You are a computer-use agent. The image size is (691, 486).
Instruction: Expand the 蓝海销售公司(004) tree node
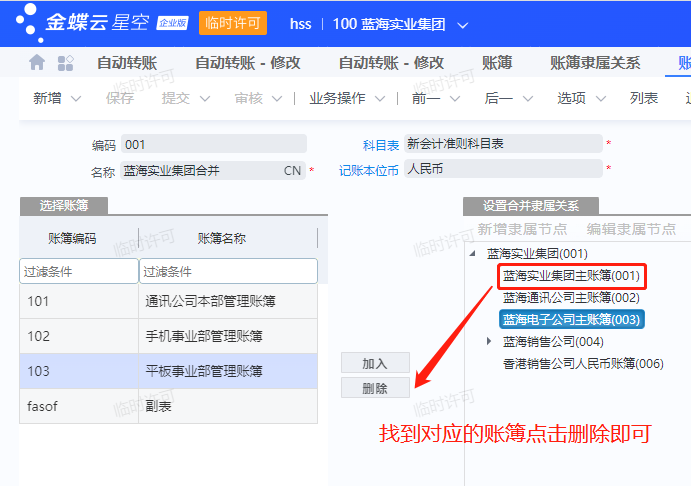489,342
